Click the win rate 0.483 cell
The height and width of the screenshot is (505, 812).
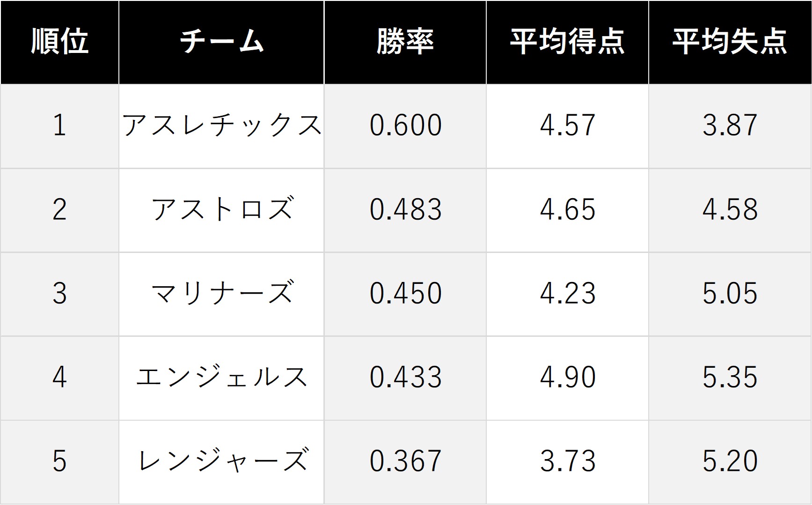click(x=405, y=210)
